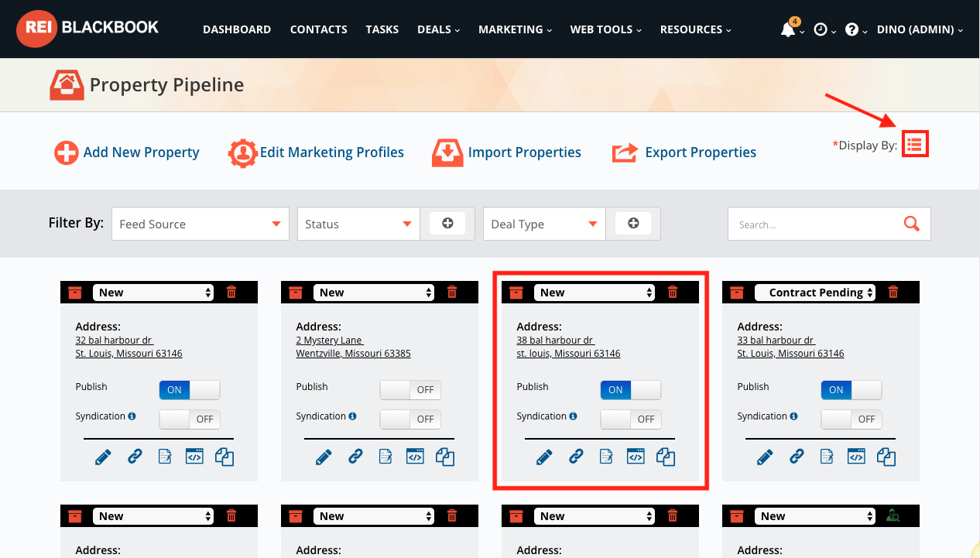This screenshot has height=558, width=980.
Task: Click the search magnifier icon
Action: pos(912,224)
